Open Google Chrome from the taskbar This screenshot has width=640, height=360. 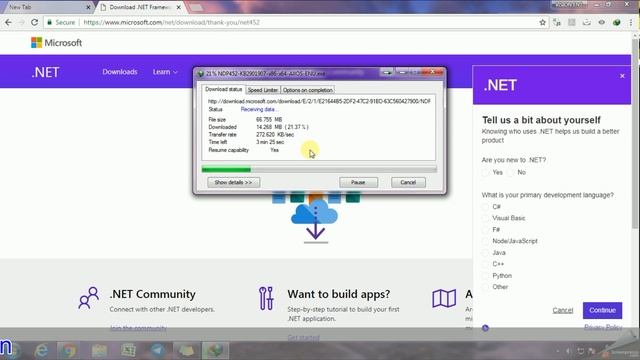pos(69,350)
